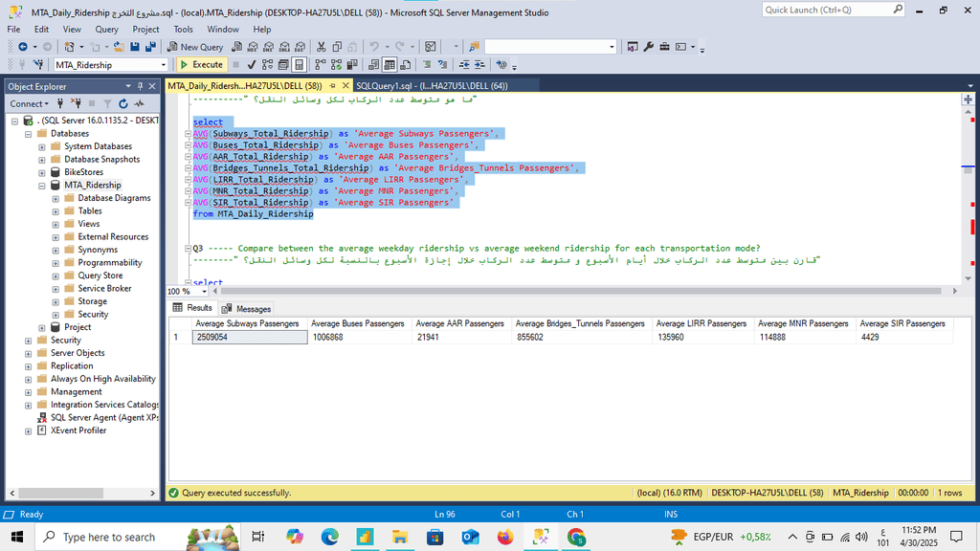Click the Navigate Backward arrow icon
980x551 pixels.
click(x=23, y=47)
